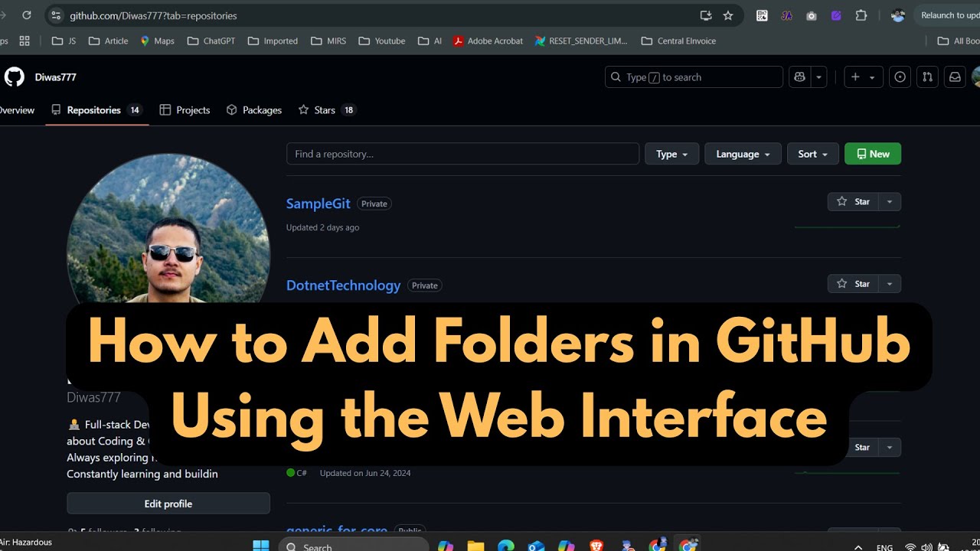Open the RESET_SENDER_LIM bookmark

click(582, 41)
